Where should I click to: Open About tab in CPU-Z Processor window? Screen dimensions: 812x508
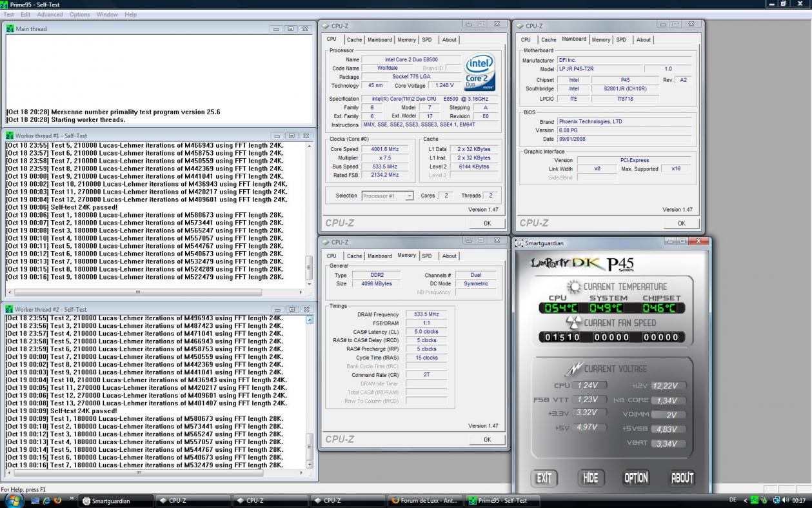tap(450, 40)
